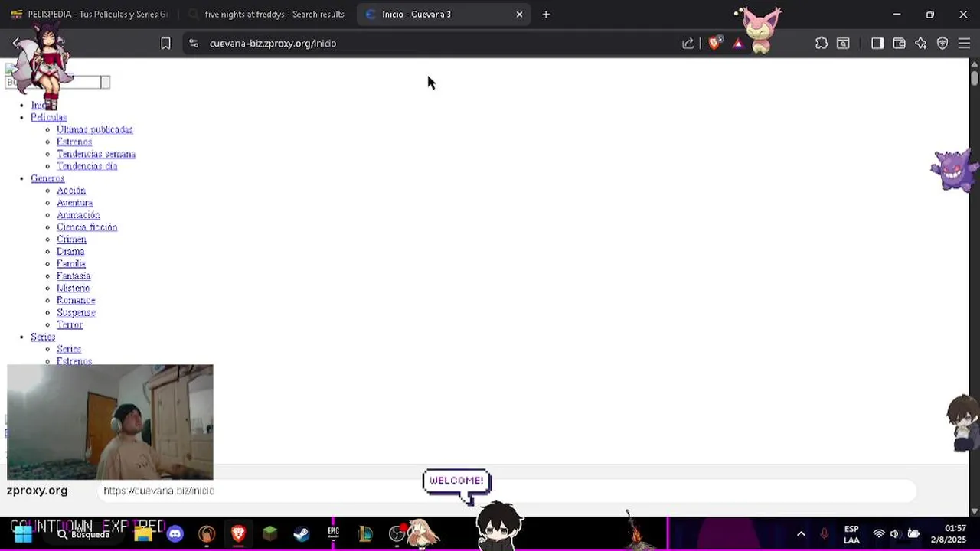The image size is (980, 551).
Task: Select the Familia genre link
Action: pyautogui.click(x=71, y=264)
